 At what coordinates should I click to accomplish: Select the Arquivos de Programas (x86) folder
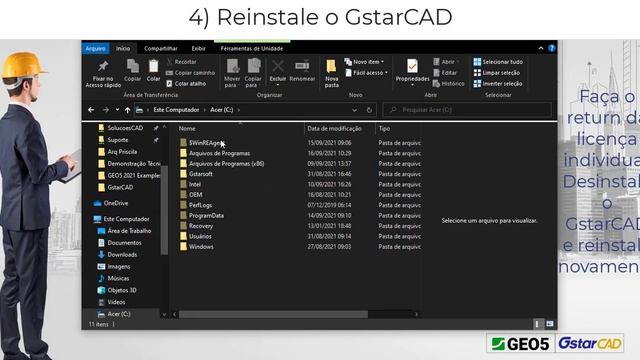point(227,164)
